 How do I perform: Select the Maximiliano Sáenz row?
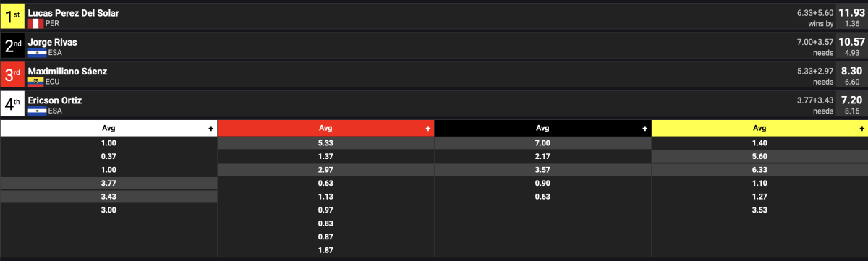click(x=434, y=73)
